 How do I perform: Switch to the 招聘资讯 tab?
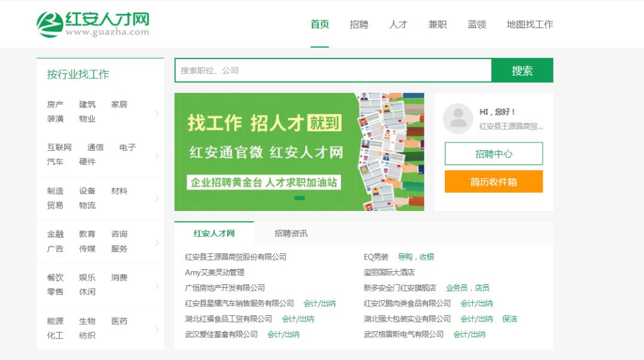click(x=291, y=233)
